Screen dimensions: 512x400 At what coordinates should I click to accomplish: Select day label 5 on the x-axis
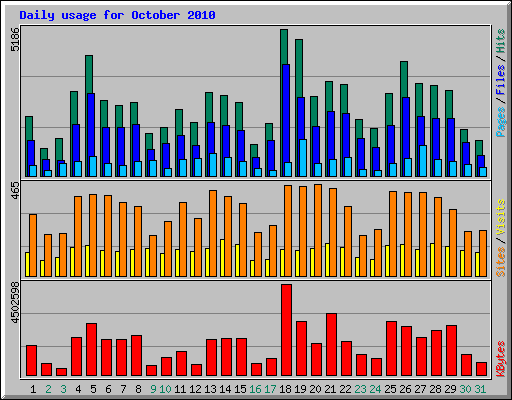(93, 389)
